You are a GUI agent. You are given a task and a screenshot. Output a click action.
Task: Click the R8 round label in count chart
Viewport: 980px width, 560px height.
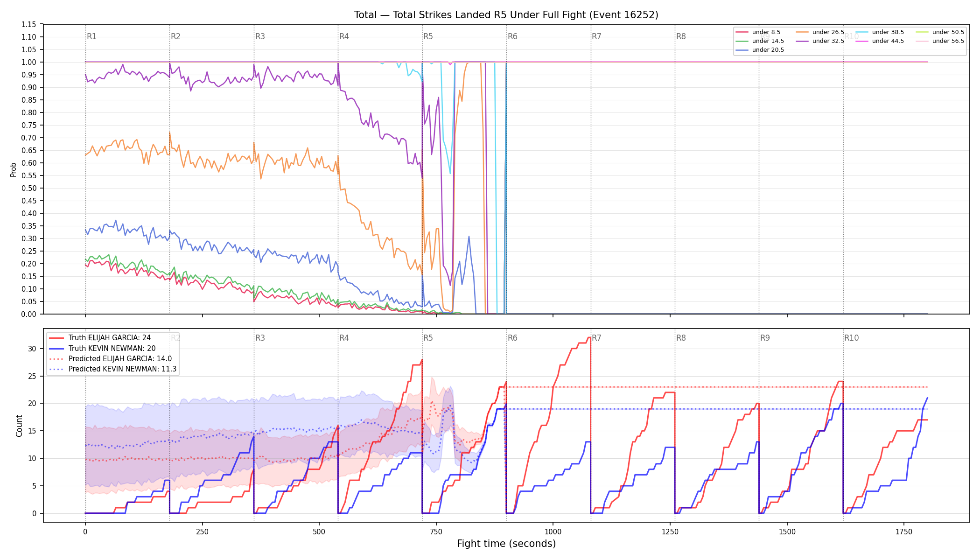(x=681, y=338)
